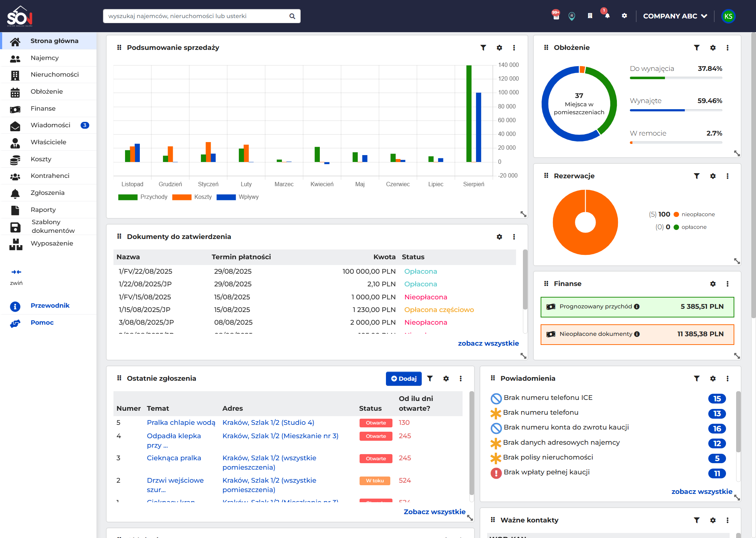Click info icon beside Nieopłacone dokumenty

[x=637, y=334]
